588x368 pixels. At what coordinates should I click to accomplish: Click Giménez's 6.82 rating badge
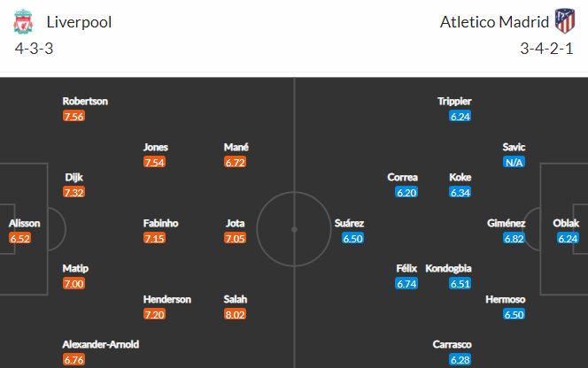pyautogui.click(x=514, y=238)
